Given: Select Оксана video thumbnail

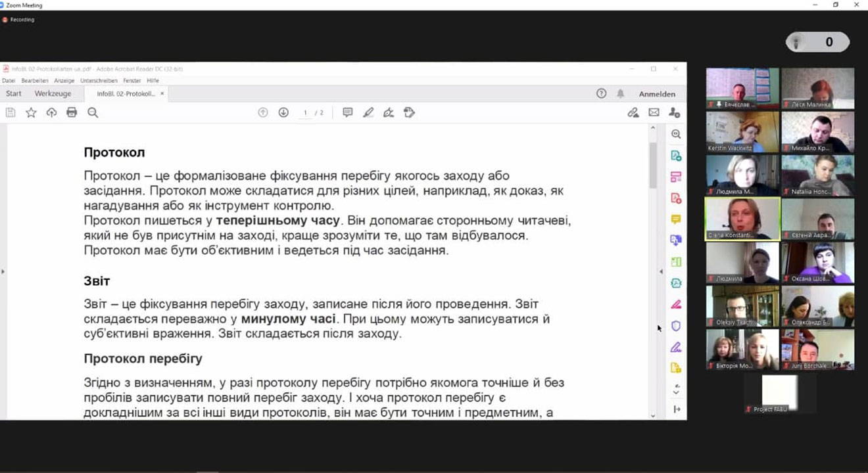Looking at the screenshot, I should [x=818, y=262].
